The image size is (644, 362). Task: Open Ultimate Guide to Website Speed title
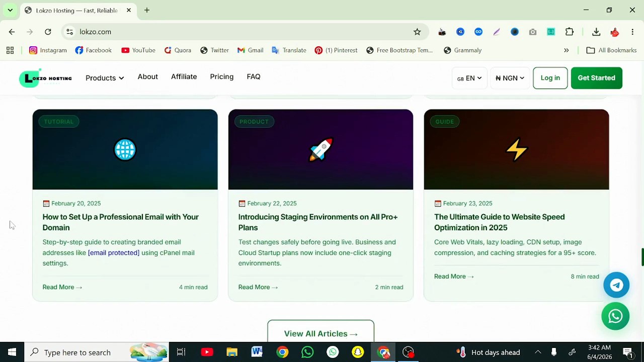click(x=499, y=222)
